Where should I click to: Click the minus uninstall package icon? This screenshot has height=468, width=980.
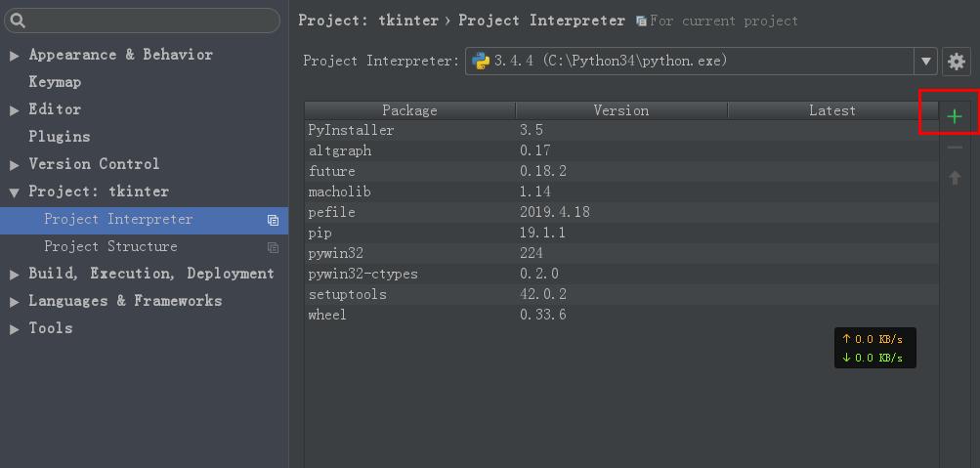955,149
